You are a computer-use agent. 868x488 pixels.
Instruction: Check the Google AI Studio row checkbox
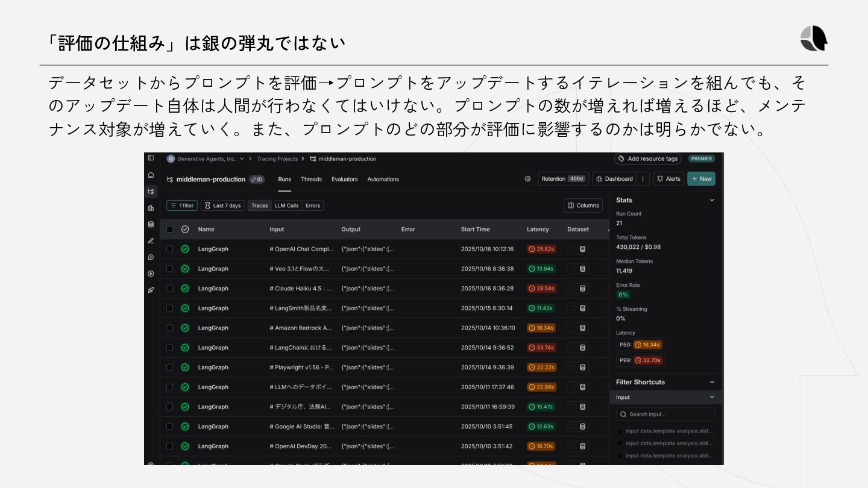(x=169, y=427)
